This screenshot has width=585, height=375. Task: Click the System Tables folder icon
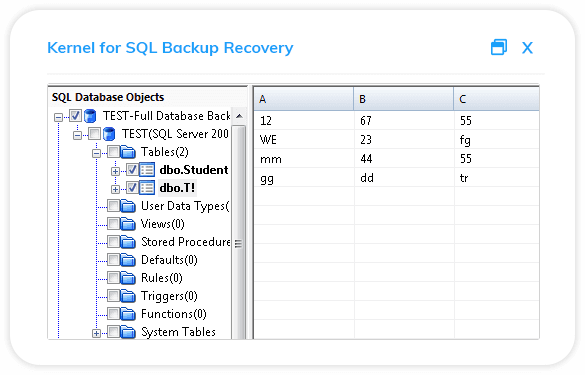(128, 332)
